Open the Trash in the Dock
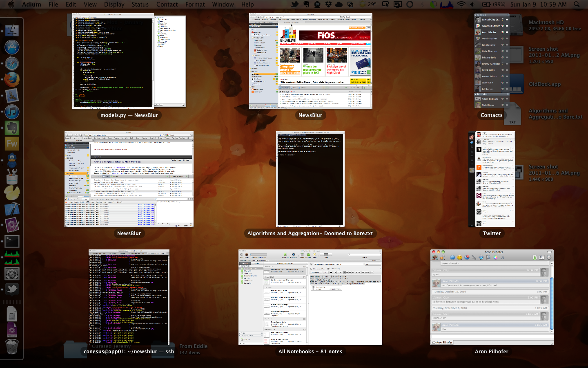Viewport: 588px width, 368px height. (x=12, y=347)
